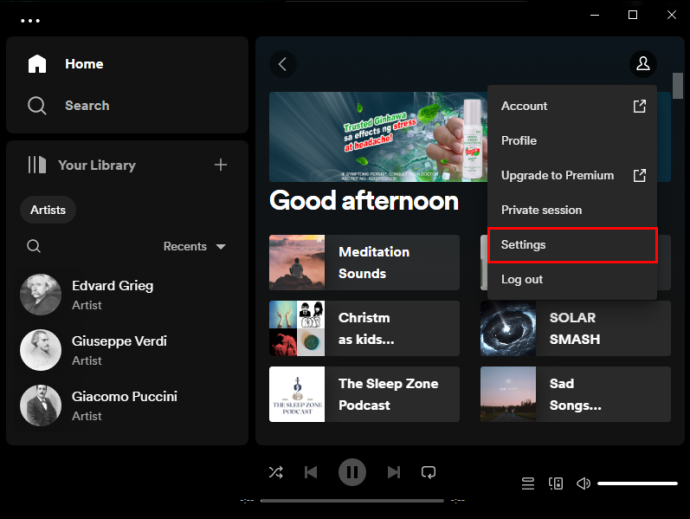Toggle repeat mode
Viewport: 690px width, 519px height.
pyautogui.click(x=428, y=472)
